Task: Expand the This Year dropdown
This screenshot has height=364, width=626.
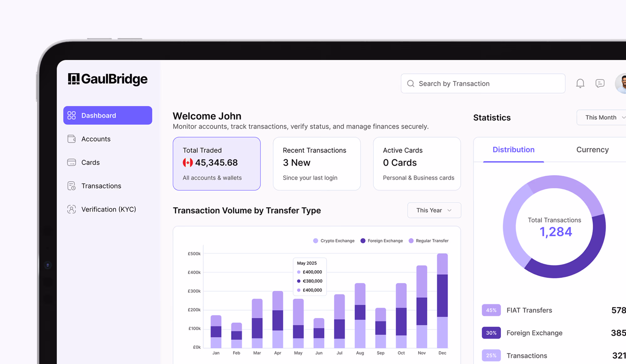Action: [x=434, y=211]
